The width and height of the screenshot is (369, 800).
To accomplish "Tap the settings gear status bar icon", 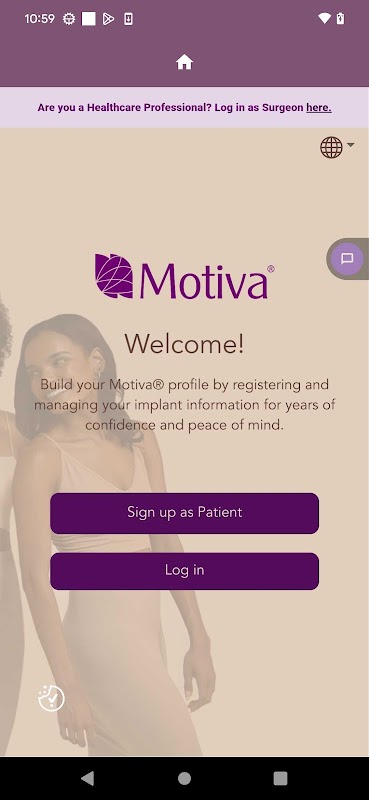I will 69,19.
